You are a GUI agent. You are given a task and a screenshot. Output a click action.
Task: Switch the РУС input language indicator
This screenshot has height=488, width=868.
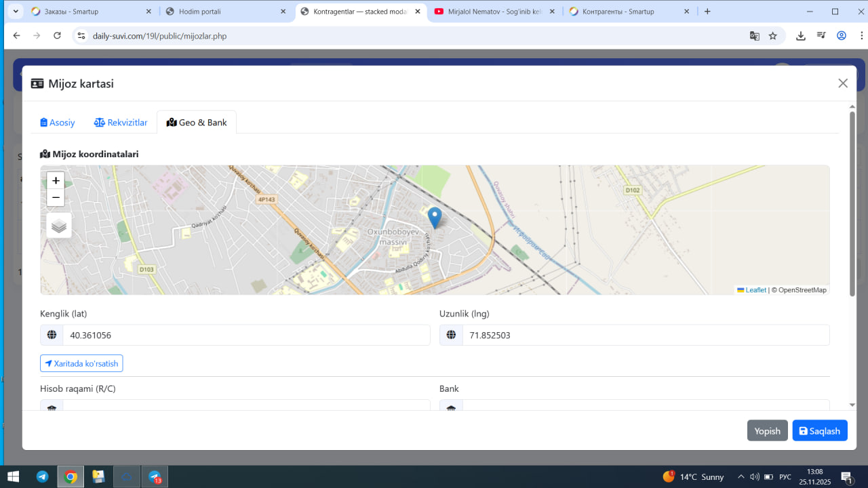[x=785, y=477]
